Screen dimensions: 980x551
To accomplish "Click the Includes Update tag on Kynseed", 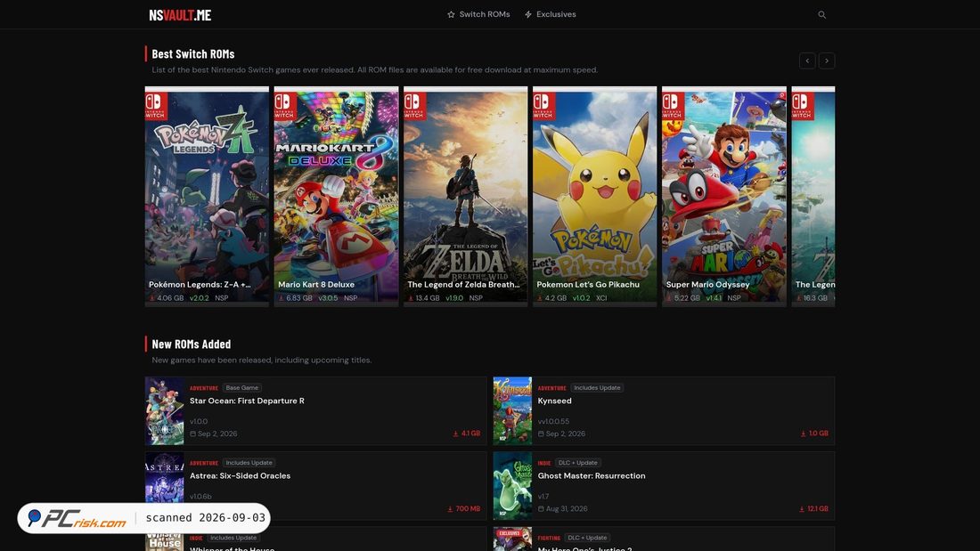I will (x=597, y=387).
